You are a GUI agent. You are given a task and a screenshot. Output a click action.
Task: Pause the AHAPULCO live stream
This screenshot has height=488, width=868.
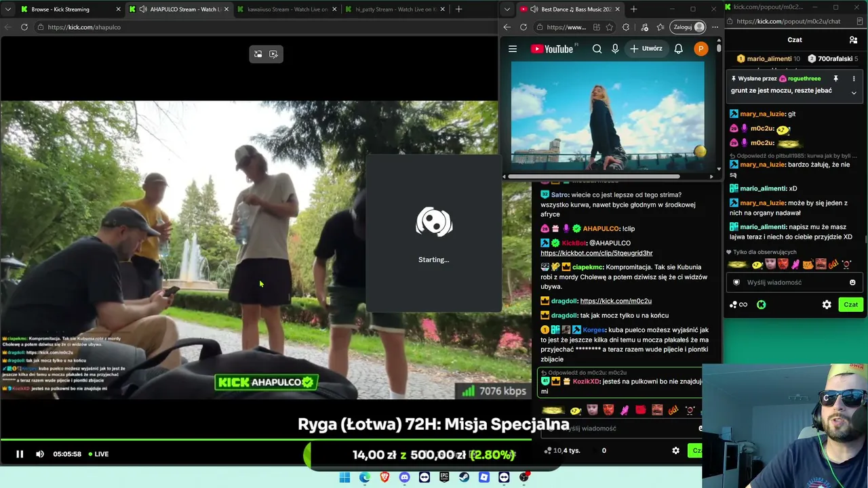pyautogui.click(x=20, y=454)
